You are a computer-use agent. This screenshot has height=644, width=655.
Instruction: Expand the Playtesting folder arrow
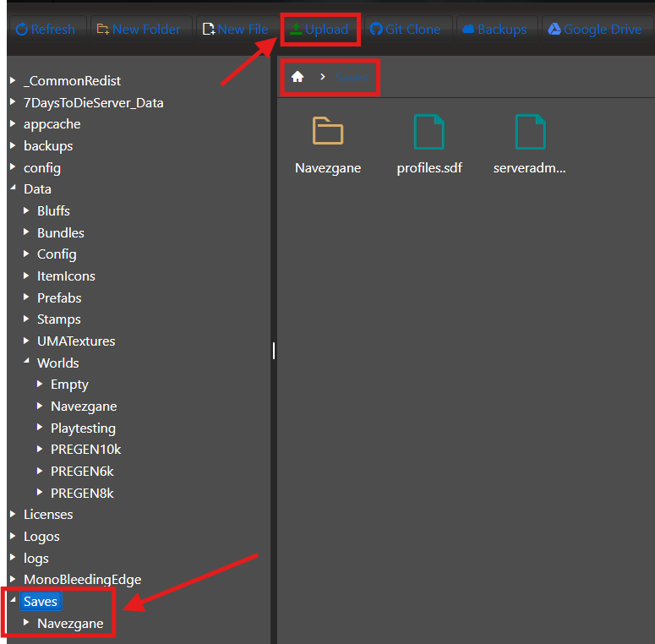[40, 427]
